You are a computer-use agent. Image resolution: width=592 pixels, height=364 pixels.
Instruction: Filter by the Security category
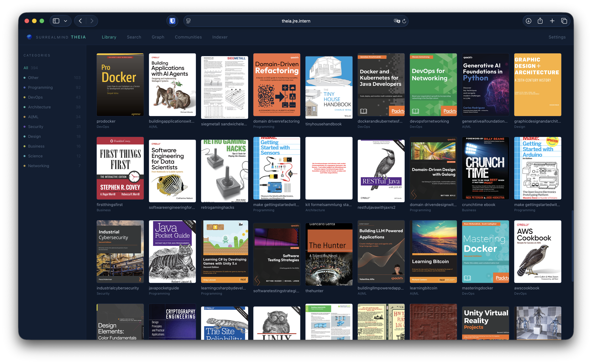[52, 127]
